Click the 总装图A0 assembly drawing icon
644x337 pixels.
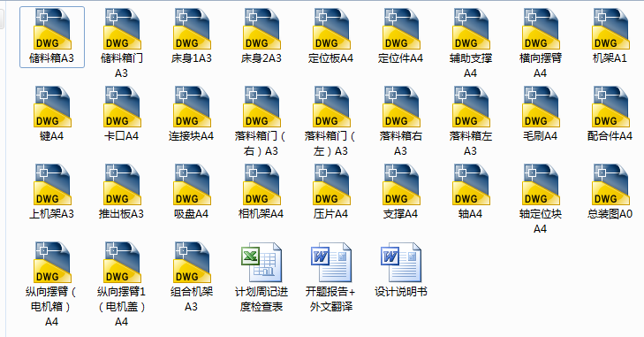pos(610,184)
